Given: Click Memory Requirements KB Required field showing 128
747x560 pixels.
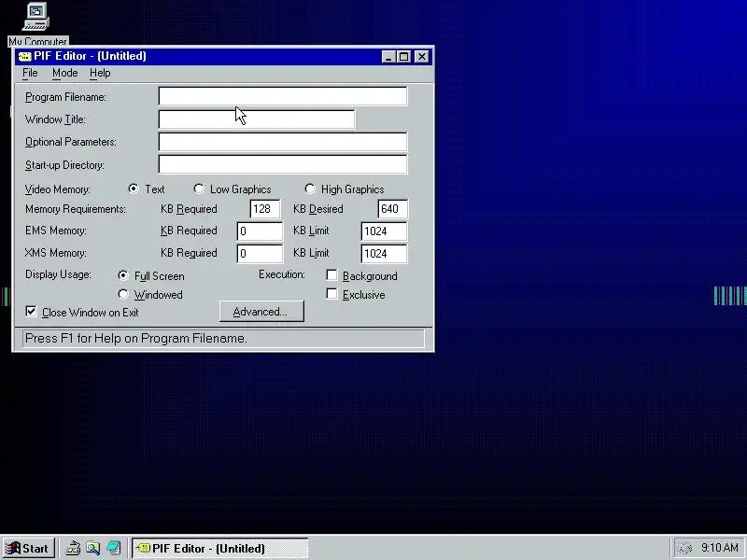Looking at the screenshot, I should (x=265, y=209).
